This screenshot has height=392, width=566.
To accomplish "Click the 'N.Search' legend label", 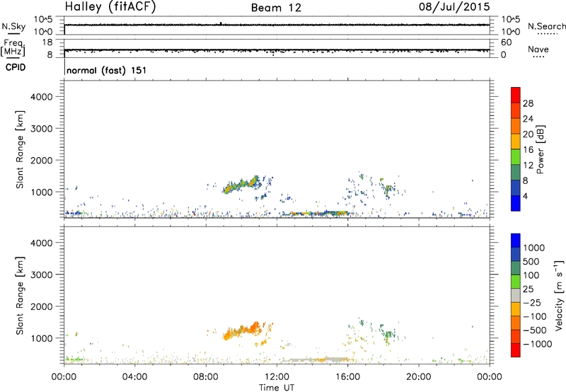I will click(546, 26).
